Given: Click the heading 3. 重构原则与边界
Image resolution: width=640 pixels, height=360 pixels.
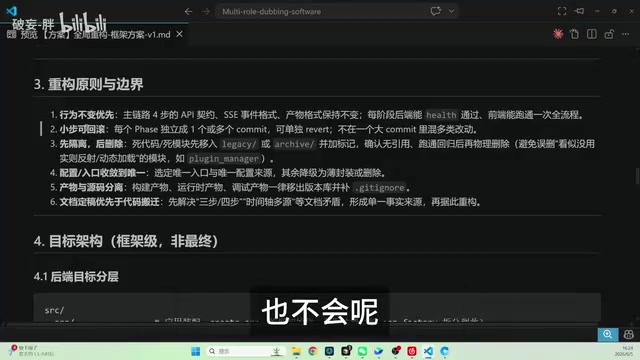Looking at the screenshot, I should (x=89, y=84).
